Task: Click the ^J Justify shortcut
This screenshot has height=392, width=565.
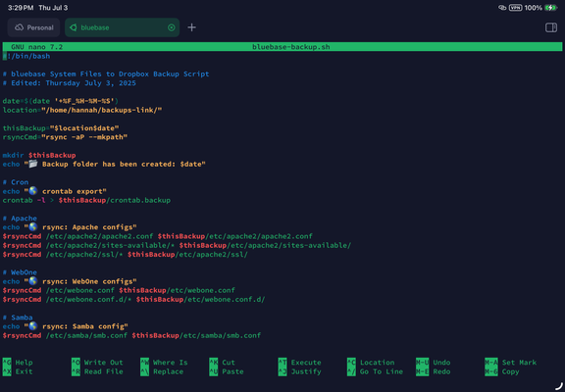Action: pos(299,371)
